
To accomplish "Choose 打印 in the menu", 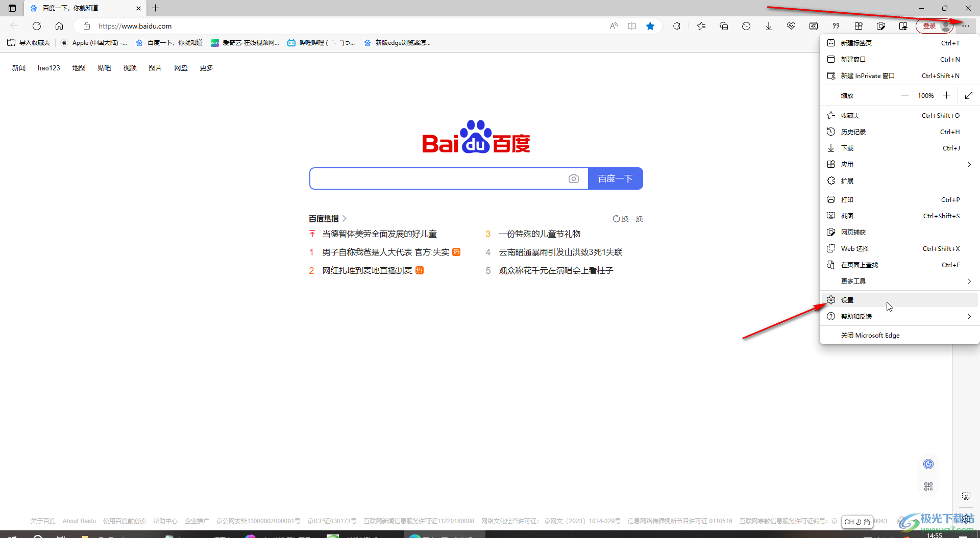I will point(899,199).
